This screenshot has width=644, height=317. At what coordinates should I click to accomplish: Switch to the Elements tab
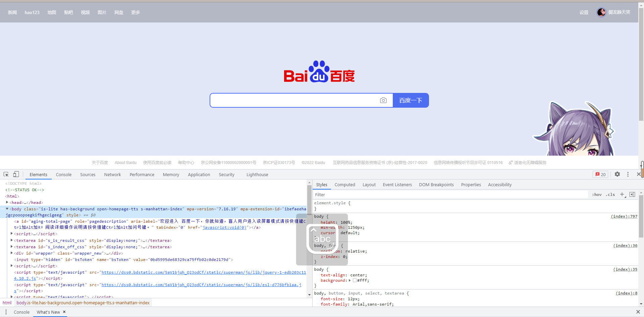38,174
